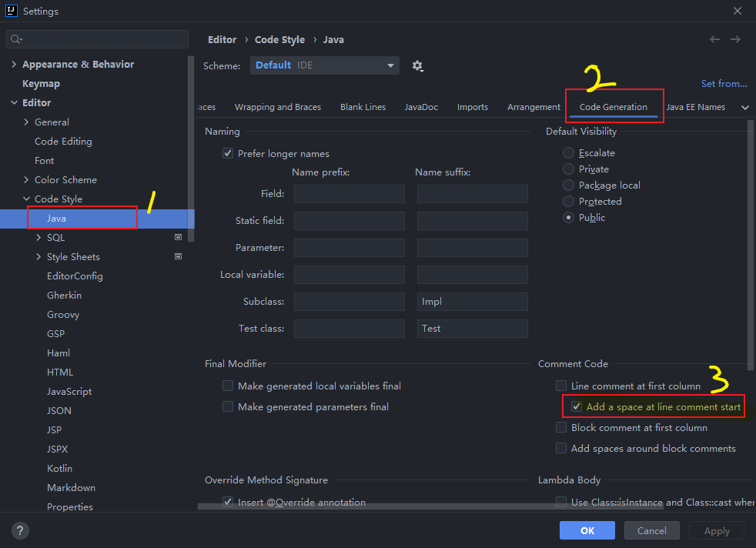Click the Parameter name suffix field
Viewport: 756px width, 548px height.
472,248
